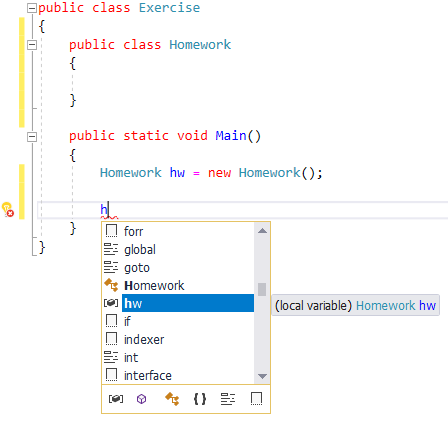Viewport: 448px width, 426px height.
Task: Collapse the Exercise class outline region
Action: (x=32, y=8)
